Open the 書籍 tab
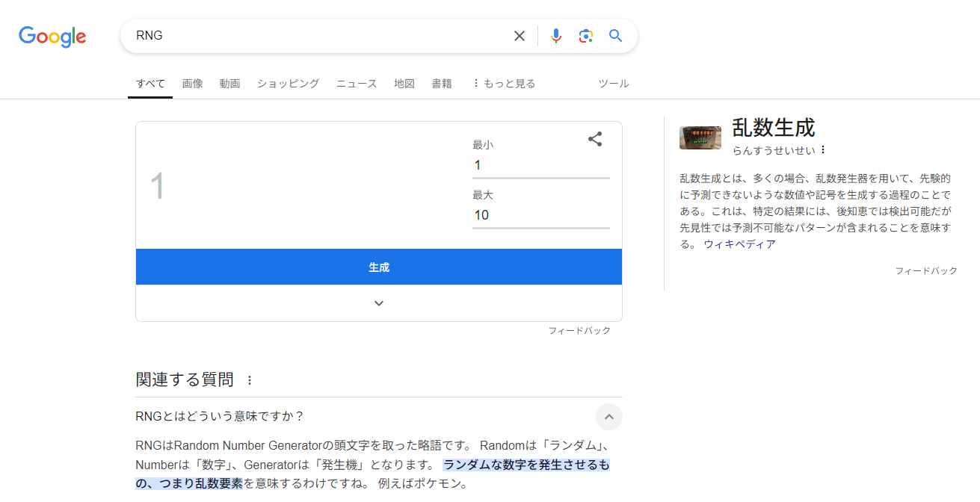Screen dimensions: 980x502 [x=442, y=84]
